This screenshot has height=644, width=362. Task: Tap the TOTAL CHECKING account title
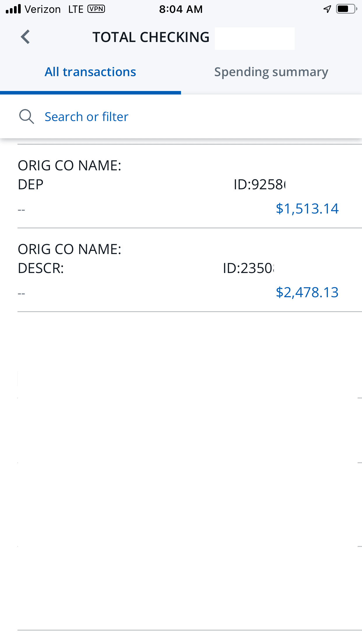click(x=151, y=37)
